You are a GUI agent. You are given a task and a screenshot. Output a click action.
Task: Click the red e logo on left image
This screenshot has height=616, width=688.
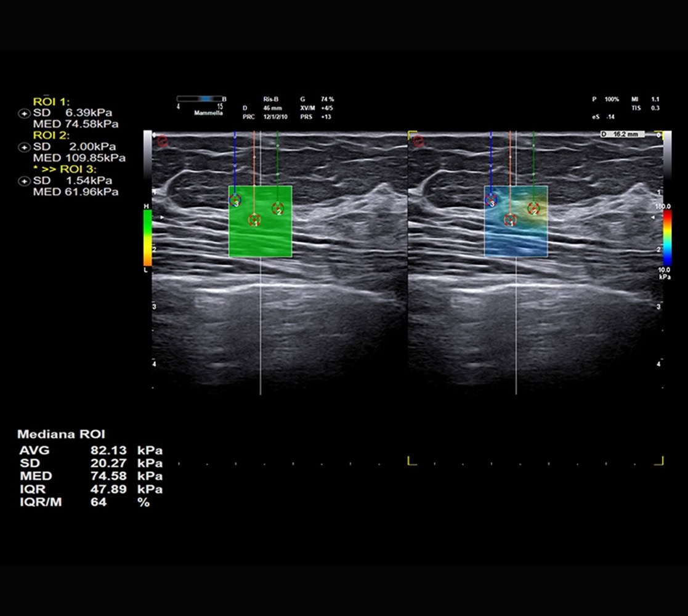(x=163, y=141)
